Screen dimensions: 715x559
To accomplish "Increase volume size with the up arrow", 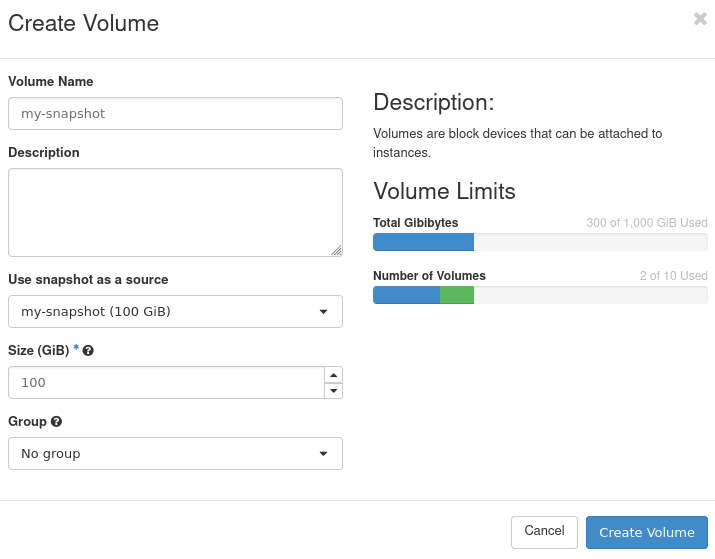I will coord(334,375).
